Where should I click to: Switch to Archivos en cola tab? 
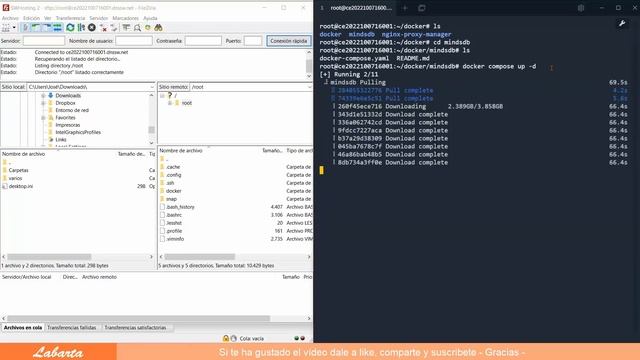[x=23, y=328]
